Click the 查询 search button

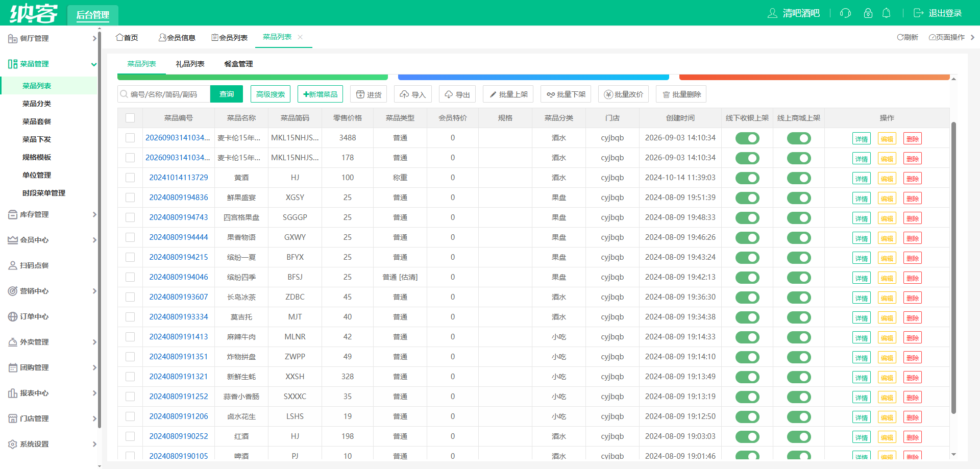pos(227,94)
